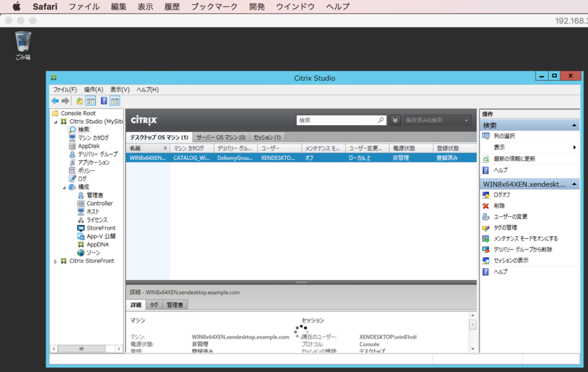Screen dimensions: 588x372
Task: Click the blue help toolbar icon
Action: coord(104,101)
